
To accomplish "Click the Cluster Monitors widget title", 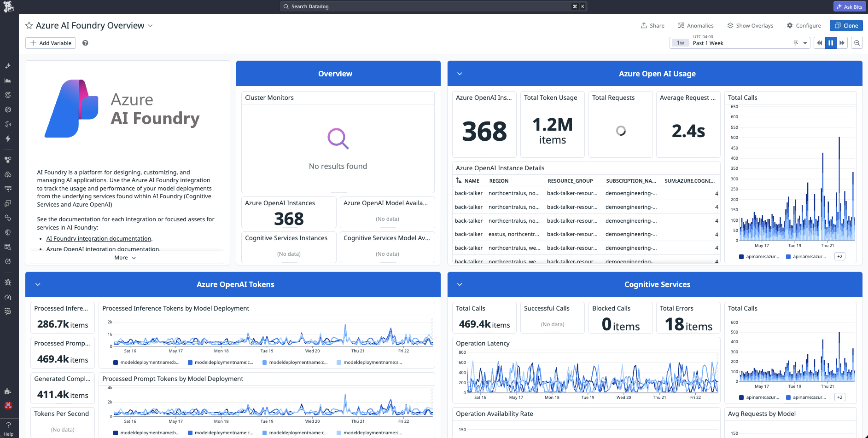I will [x=269, y=98].
